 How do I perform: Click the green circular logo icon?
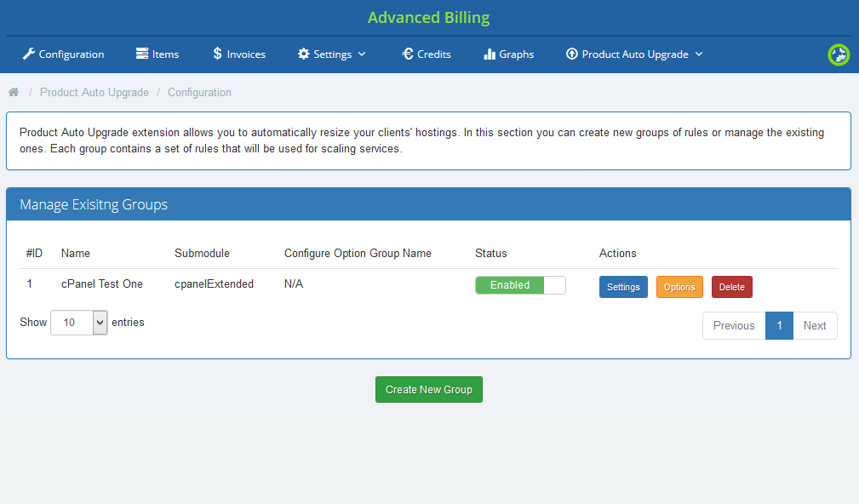(x=839, y=54)
